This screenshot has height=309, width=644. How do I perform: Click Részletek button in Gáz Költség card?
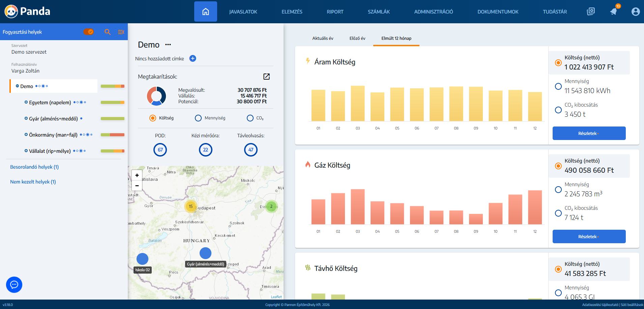pyautogui.click(x=589, y=236)
